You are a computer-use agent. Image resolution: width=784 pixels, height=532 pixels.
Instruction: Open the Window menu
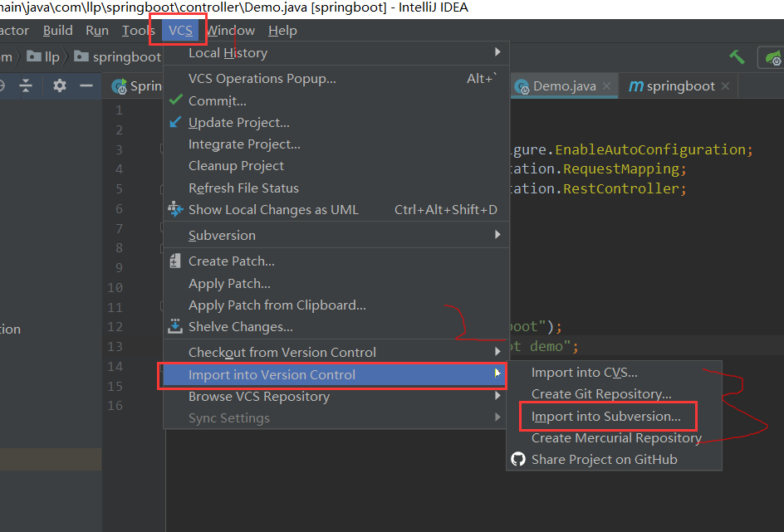tap(231, 31)
